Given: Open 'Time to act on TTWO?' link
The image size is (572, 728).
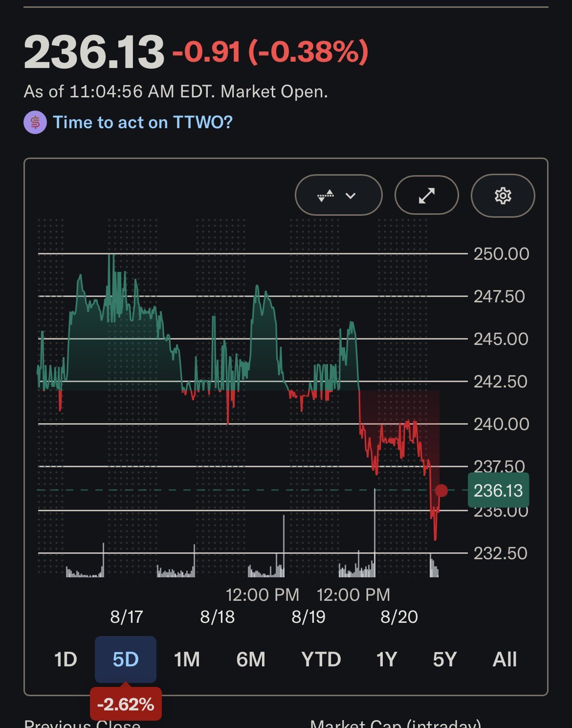Looking at the screenshot, I should (x=143, y=122).
